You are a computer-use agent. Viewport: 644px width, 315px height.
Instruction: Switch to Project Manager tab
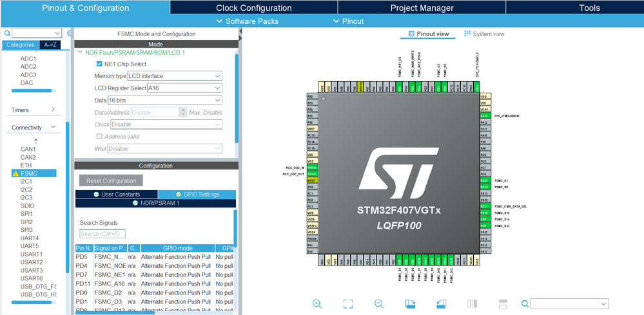coord(422,8)
